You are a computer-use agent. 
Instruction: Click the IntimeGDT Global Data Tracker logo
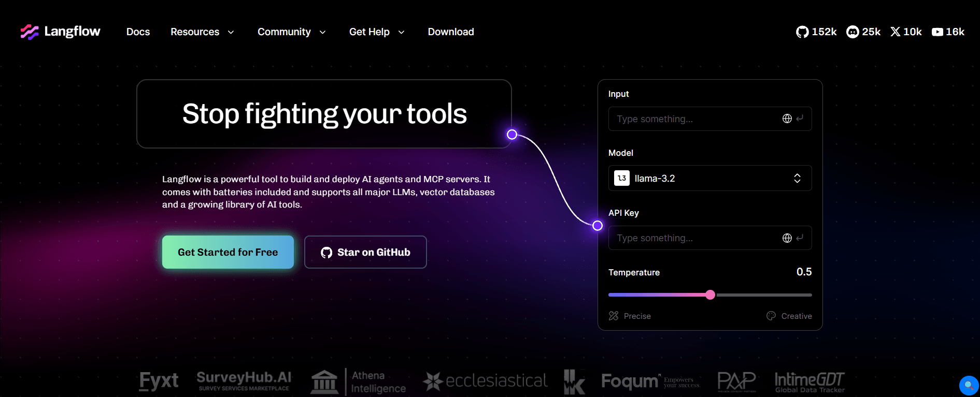point(809,383)
